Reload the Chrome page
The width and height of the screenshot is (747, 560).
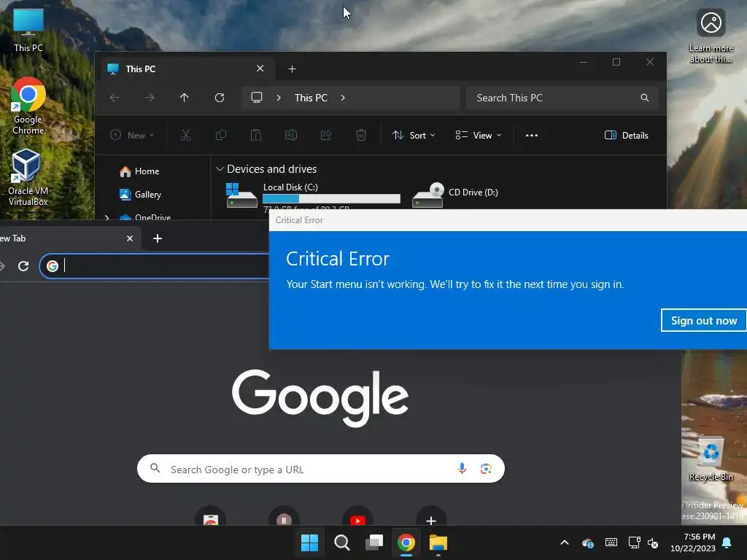click(x=23, y=265)
